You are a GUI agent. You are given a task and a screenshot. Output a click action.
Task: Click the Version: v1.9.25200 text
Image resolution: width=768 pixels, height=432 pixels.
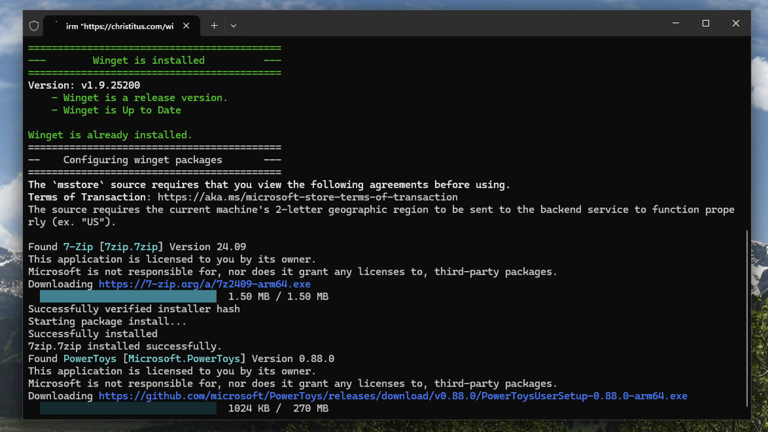pyautogui.click(x=84, y=85)
